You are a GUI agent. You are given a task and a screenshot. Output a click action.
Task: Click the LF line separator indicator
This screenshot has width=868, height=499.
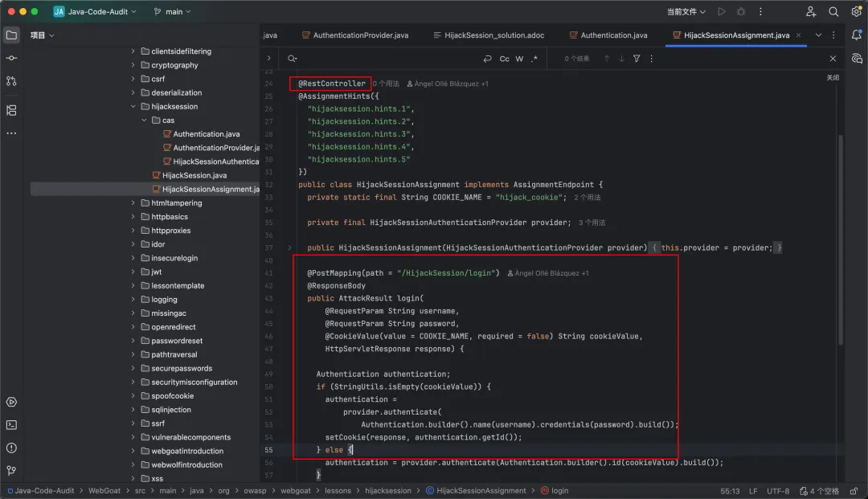click(x=753, y=491)
